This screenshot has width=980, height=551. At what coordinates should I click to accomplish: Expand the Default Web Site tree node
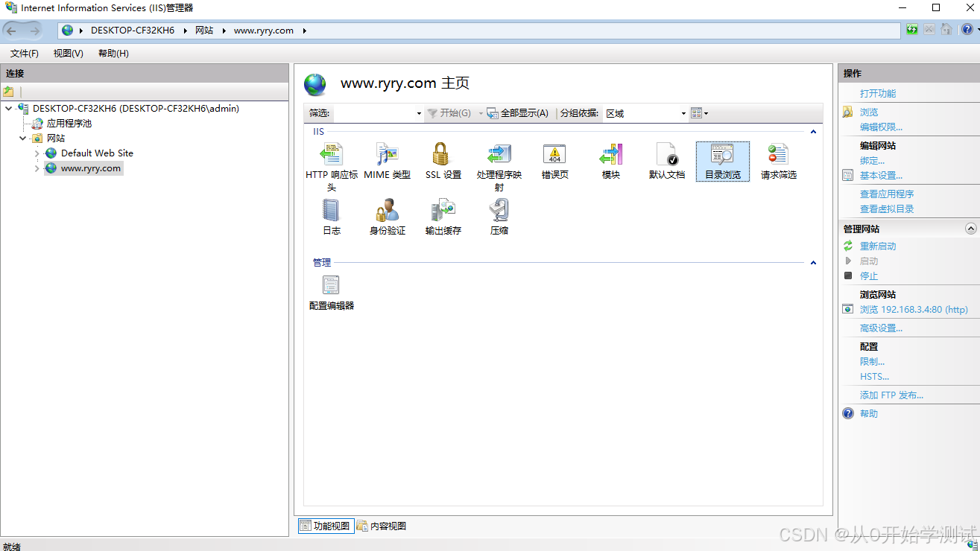pyautogui.click(x=37, y=153)
